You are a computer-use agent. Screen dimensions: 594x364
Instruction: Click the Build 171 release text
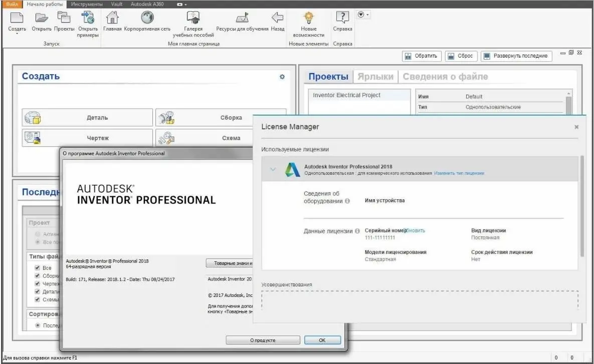coord(120,279)
